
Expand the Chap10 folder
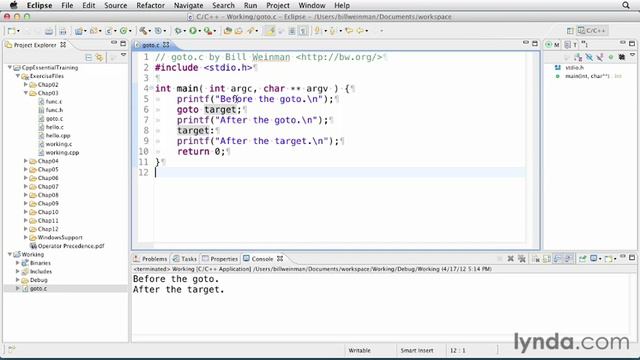(26, 212)
